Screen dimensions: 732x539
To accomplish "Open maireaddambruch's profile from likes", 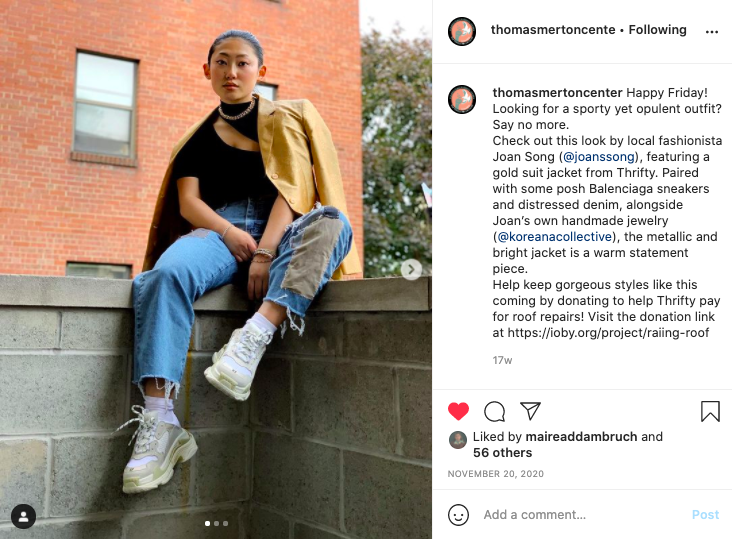I will coord(581,437).
